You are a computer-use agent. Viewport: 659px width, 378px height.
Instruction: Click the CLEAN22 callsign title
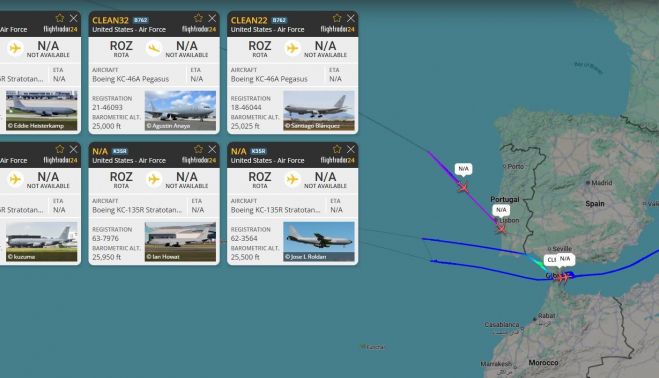coord(249,20)
